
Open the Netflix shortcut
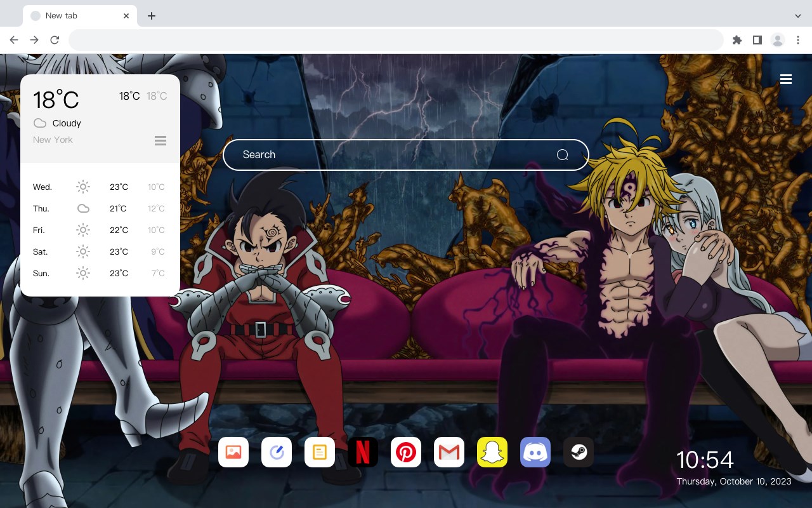[363, 452]
